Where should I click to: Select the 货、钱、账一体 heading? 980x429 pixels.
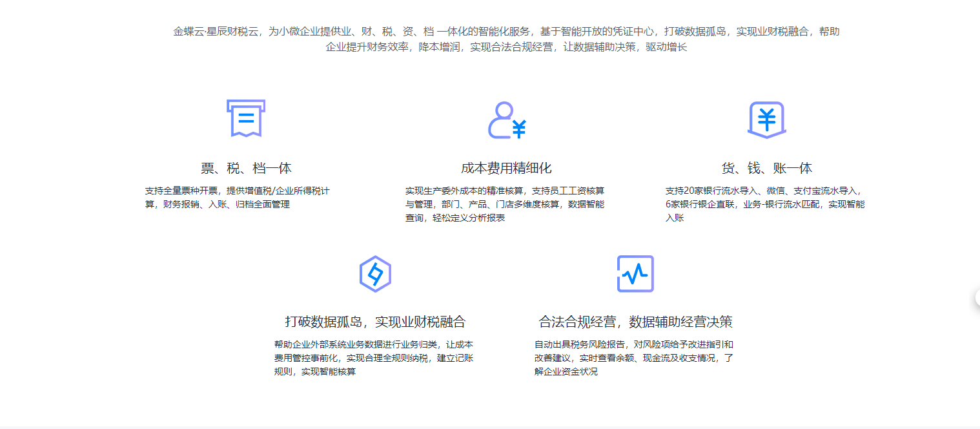pos(766,169)
